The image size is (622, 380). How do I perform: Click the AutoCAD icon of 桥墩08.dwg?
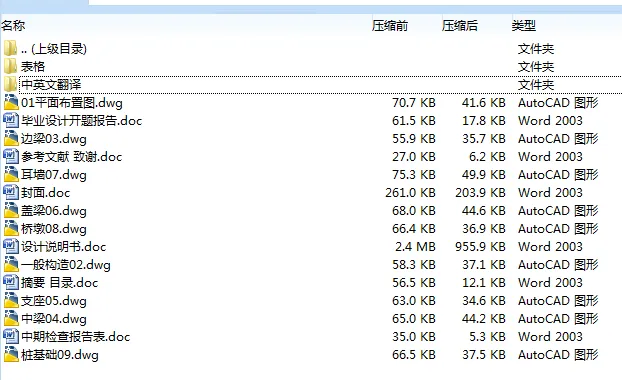pos(11,228)
